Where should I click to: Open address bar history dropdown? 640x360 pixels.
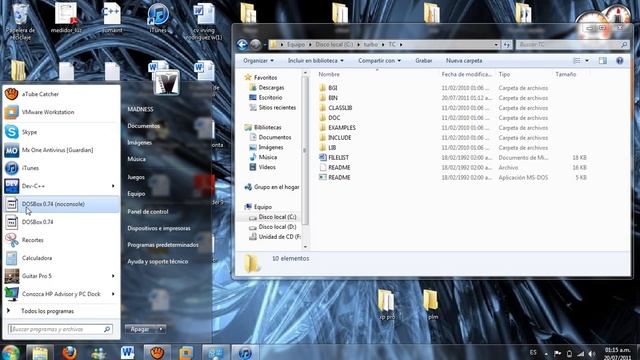(496, 44)
